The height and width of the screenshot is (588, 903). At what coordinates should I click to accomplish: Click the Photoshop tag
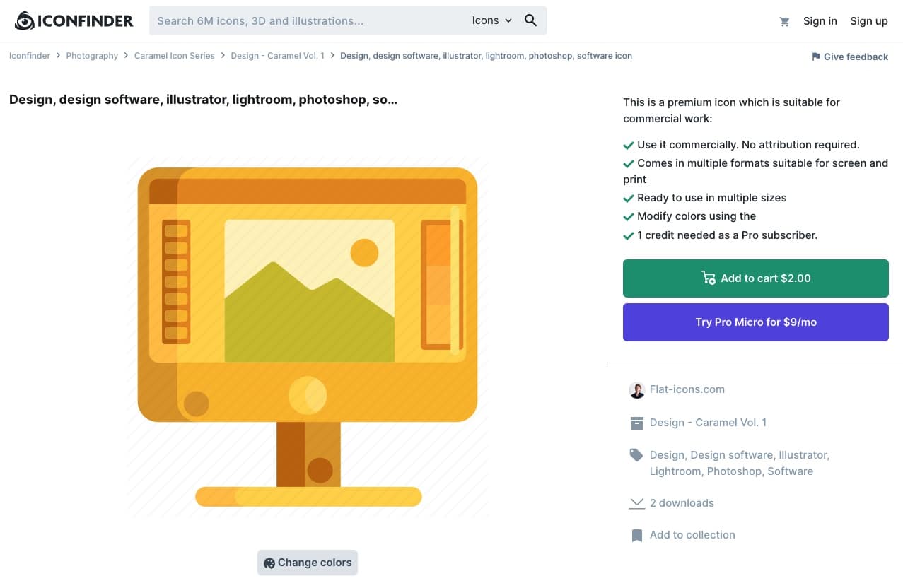(x=733, y=471)
